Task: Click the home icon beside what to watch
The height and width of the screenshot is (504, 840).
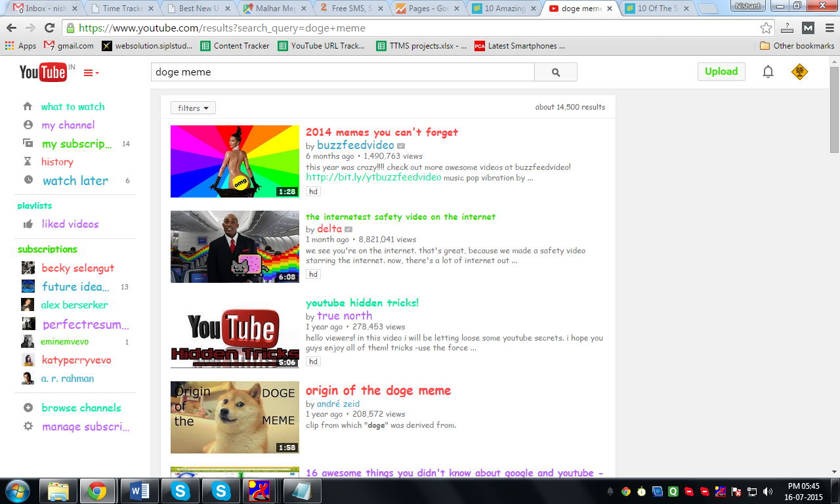Action: tap(28, 106)
